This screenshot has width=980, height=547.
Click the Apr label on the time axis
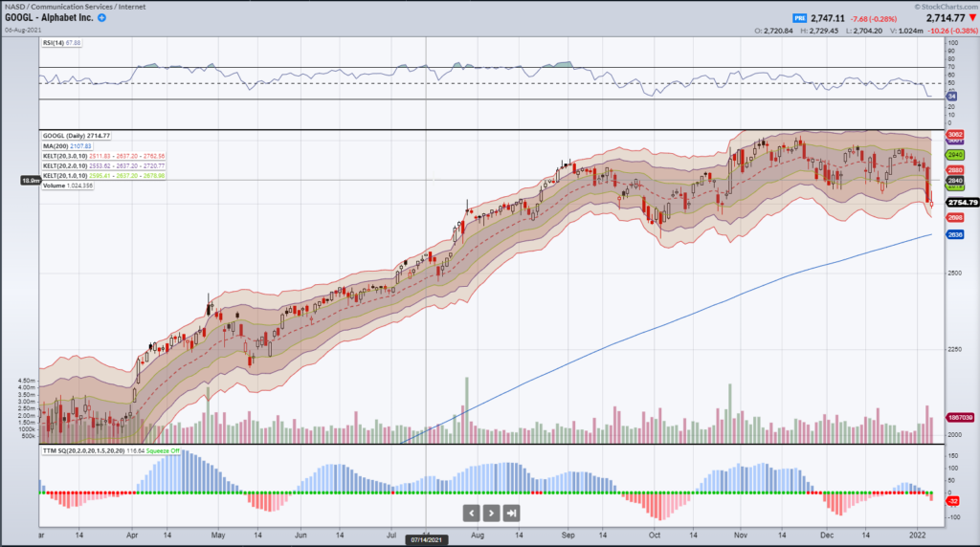click(132, 536)
